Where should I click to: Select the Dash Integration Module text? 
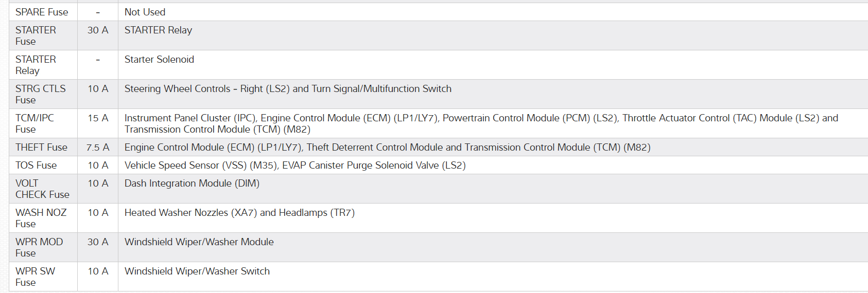coord(192,184)
